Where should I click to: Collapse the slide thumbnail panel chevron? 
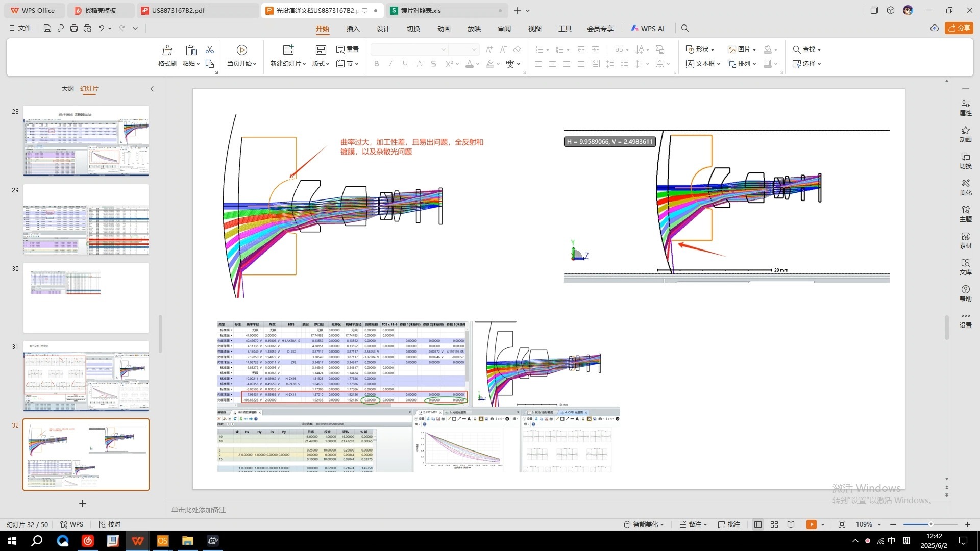(152, 89)
